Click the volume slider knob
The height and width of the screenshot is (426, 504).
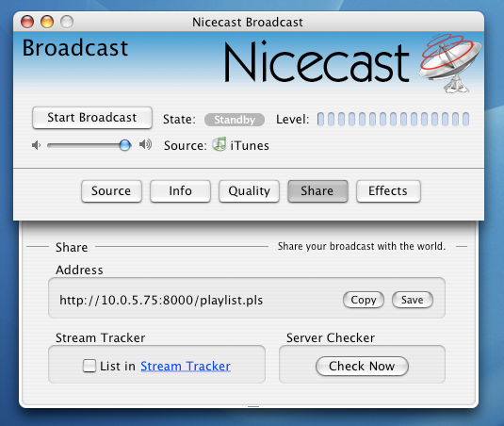(x=124, y=145)
